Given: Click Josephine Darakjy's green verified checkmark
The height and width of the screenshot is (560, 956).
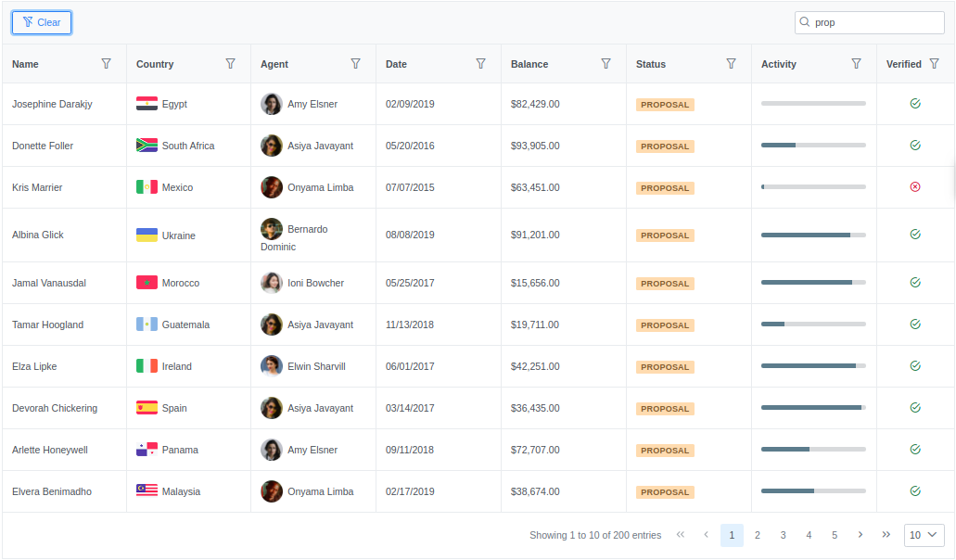Looking at the screenshot, I should click(915, 104).
